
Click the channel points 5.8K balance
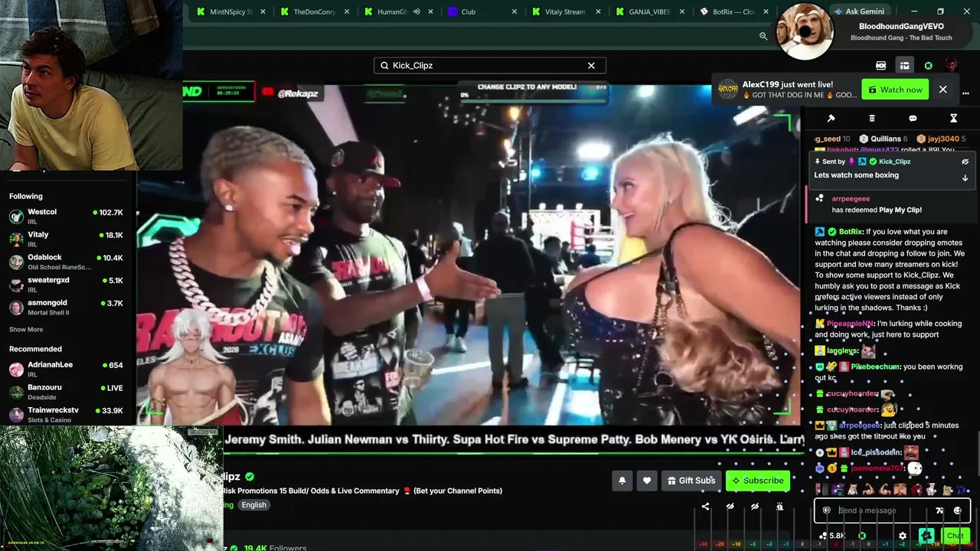pos(832,536)
